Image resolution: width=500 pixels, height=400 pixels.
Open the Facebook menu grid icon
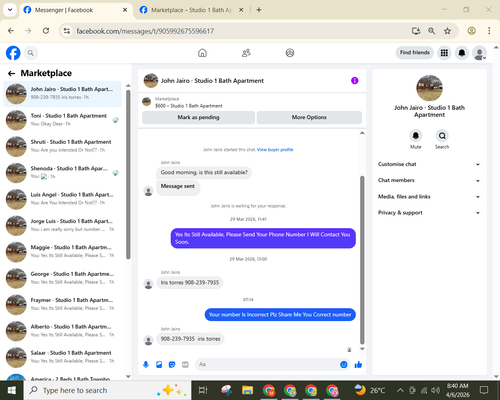(444, 53)
